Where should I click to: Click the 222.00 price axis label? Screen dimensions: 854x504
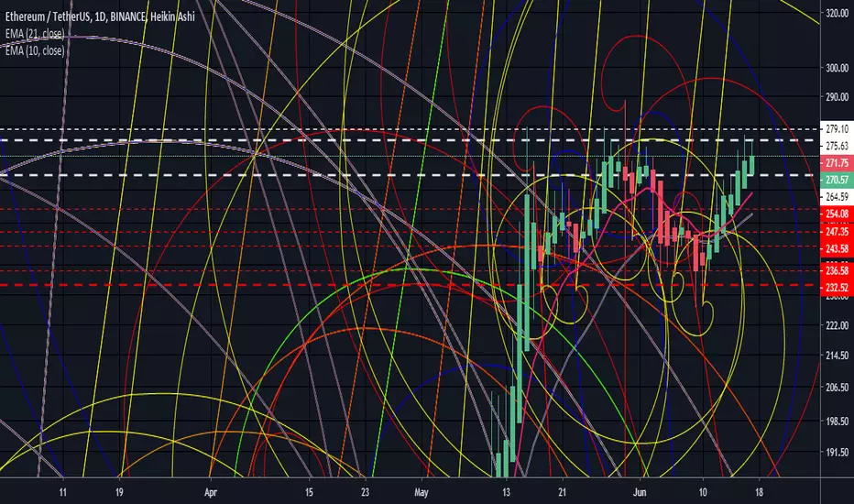coord(838,325)
